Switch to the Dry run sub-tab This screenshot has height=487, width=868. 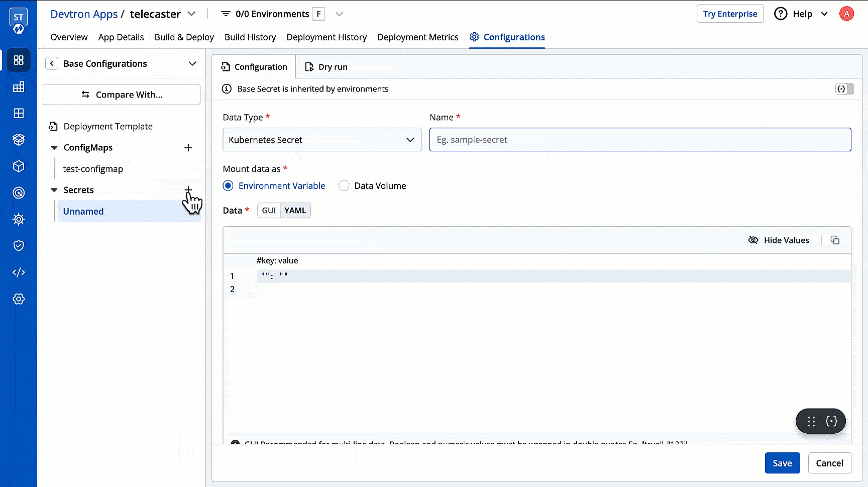326,67
